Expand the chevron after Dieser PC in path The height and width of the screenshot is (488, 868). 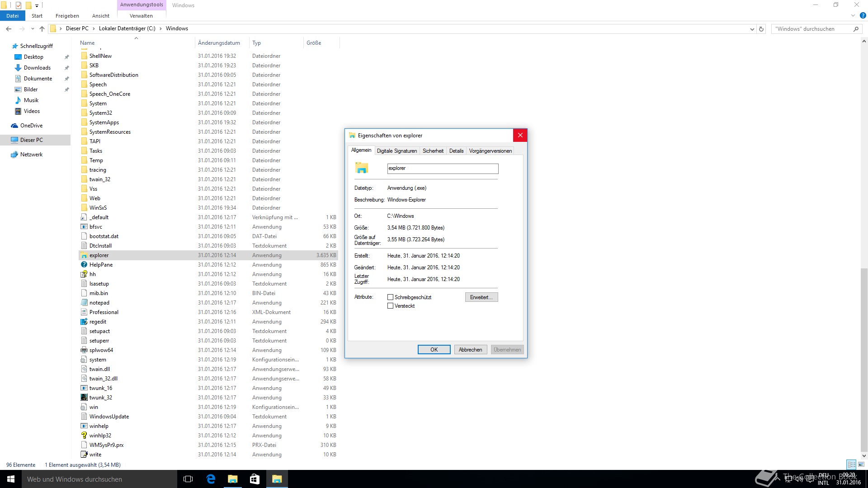coord(94,28)
